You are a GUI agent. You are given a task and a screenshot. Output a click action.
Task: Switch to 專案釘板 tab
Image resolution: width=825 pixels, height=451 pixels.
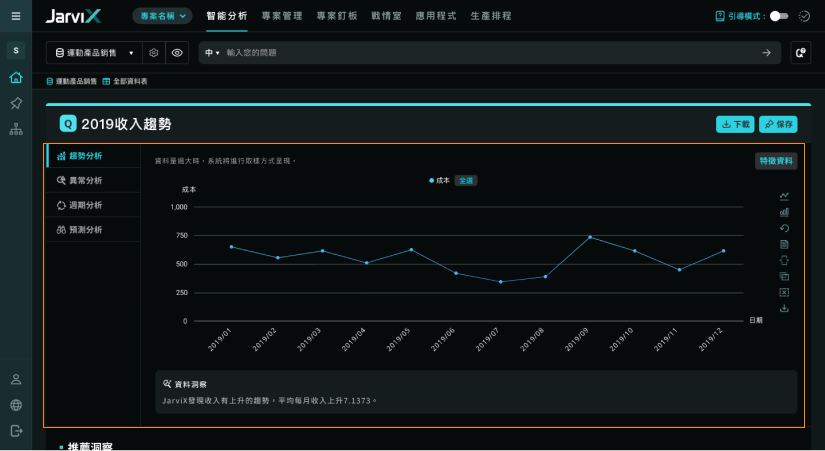pos(337,16)
